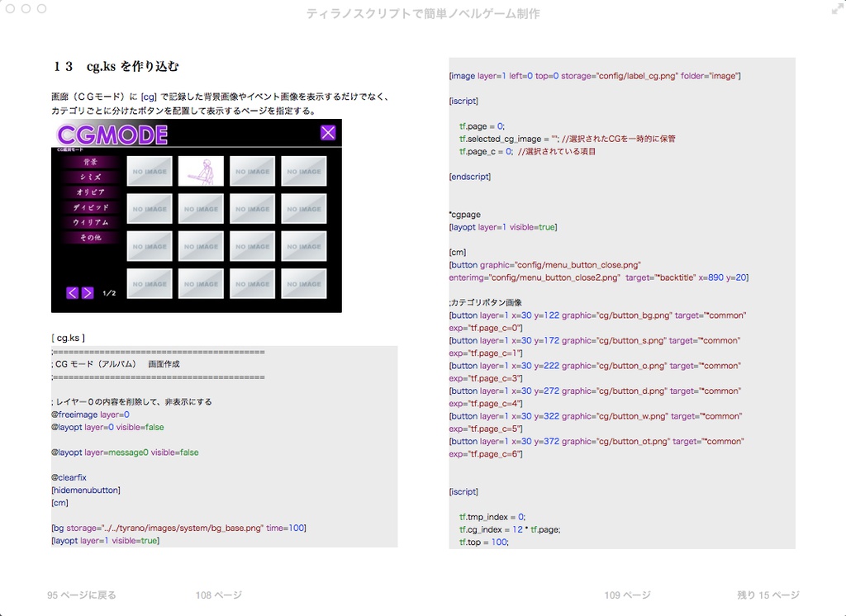Click the tf.page_c = 0; code line

pos(528,152)
